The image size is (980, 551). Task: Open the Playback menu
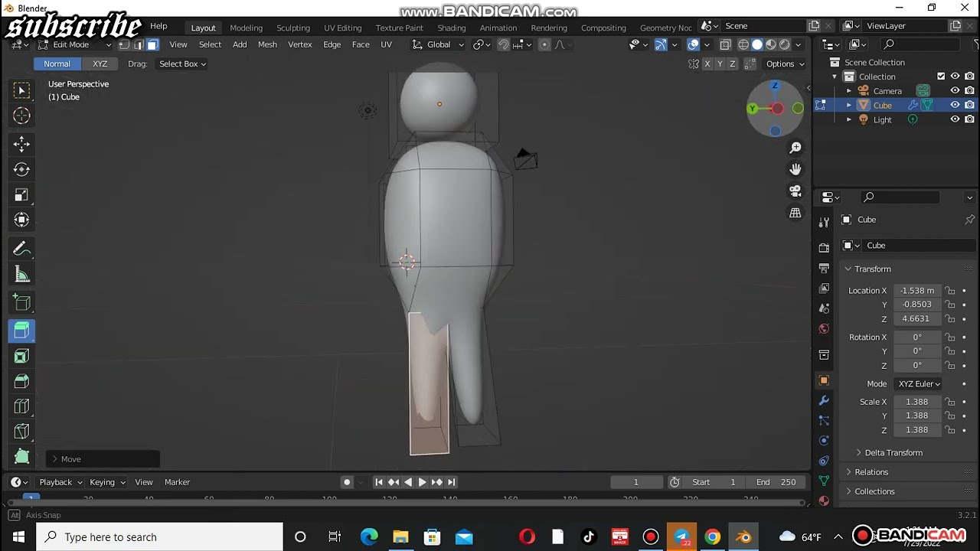[60, 482]
